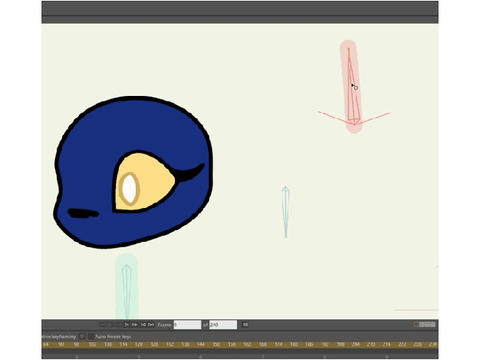The width and height of the screenshot is (480, 360).
Task: Click the black mouth stroke on the head
Action: (x=83, y=213)
